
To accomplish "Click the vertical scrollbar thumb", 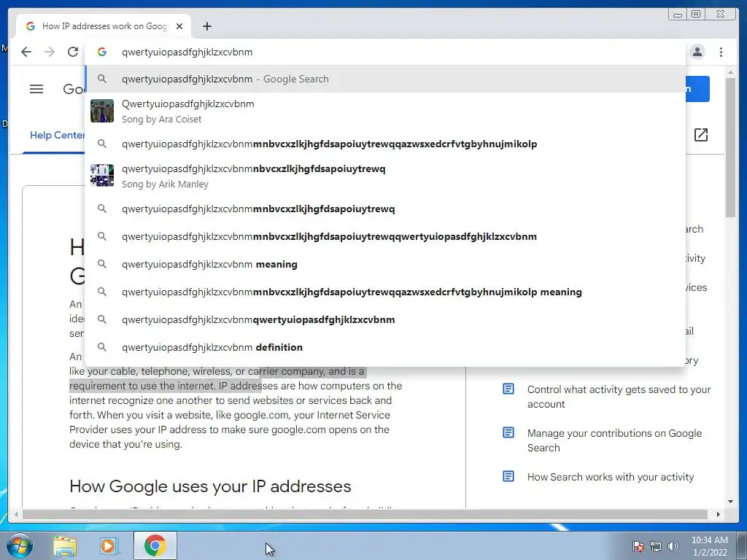I will (731, 147).
